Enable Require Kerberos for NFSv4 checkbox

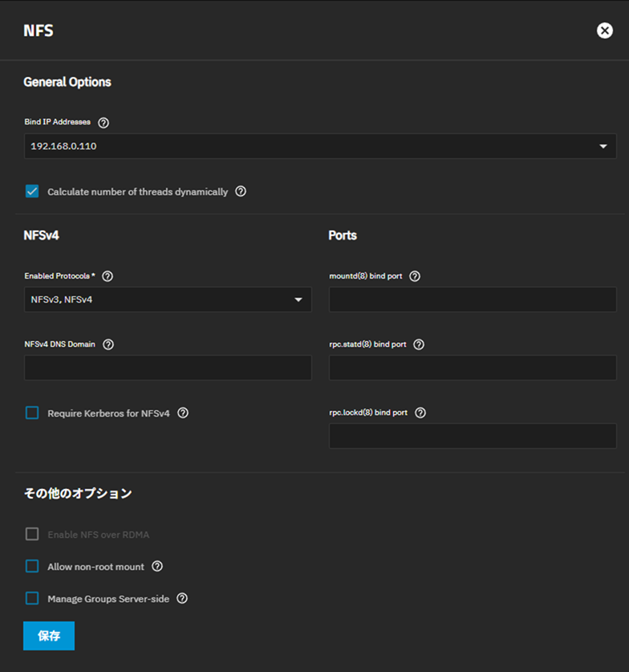[x=32, y=413]
